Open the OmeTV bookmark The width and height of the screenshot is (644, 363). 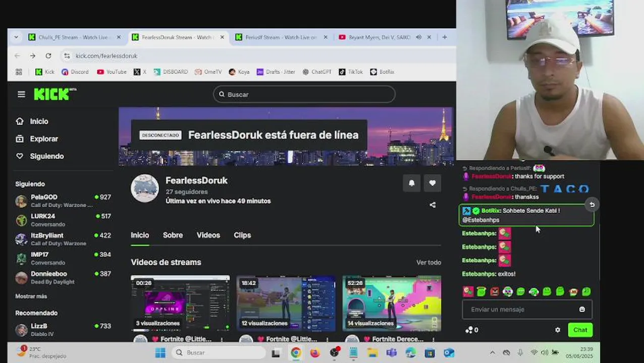[208, 72]
